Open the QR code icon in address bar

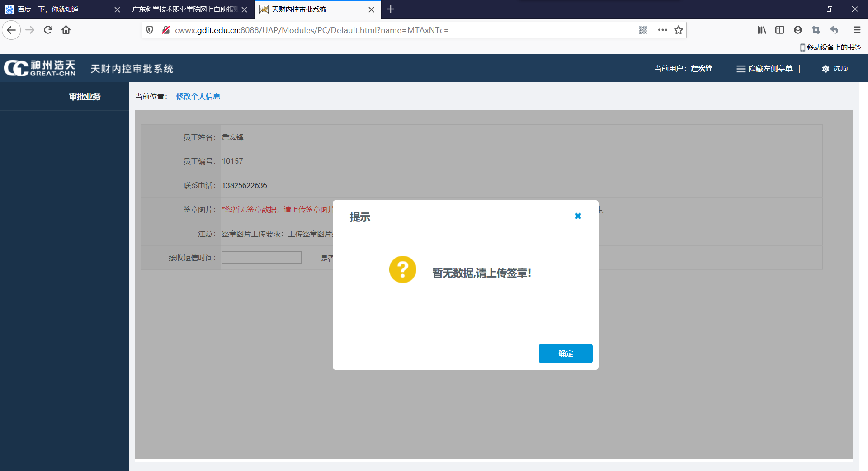[643, 30]
